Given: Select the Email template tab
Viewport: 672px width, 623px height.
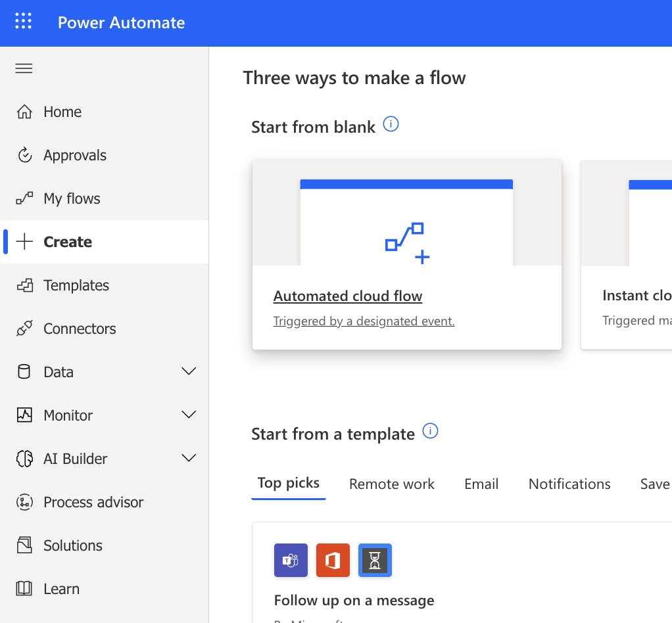Looking at the screenshot, I should point(481,484).
